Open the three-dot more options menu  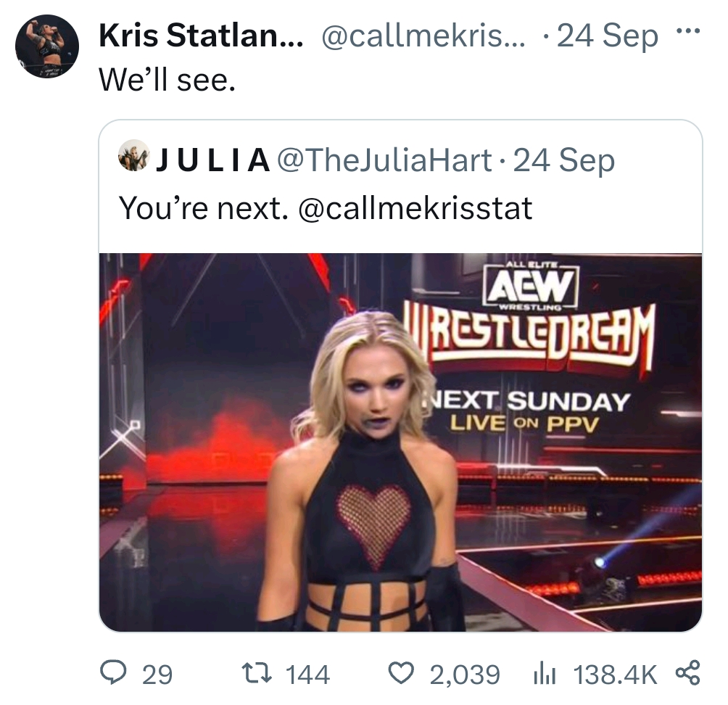tap(687, 32)
